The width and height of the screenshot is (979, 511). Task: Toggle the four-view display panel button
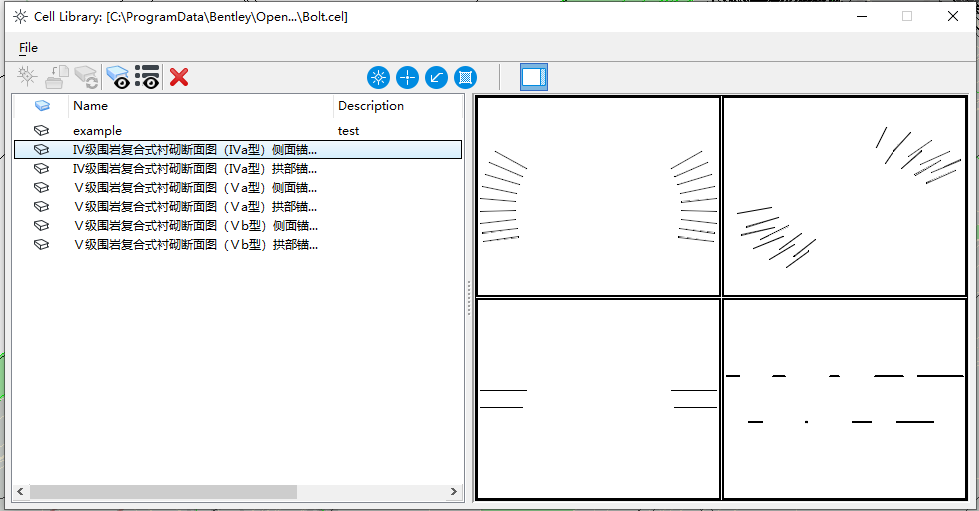click(534, 77)
